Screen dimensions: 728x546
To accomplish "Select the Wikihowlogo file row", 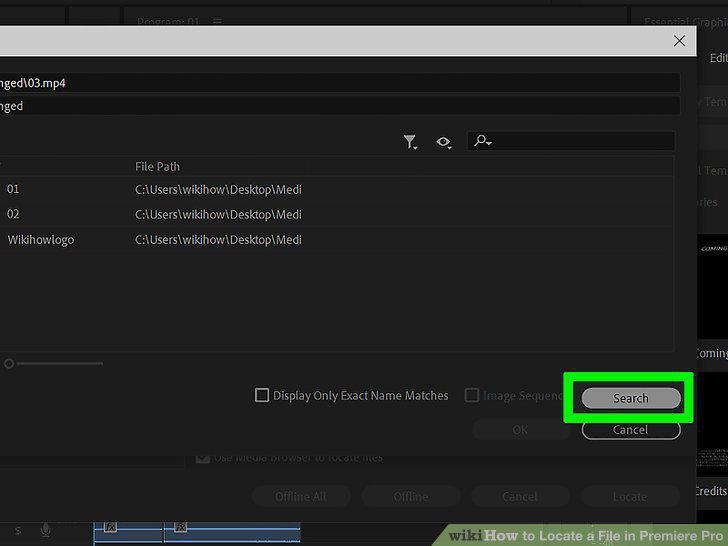I will pos(337,240).
